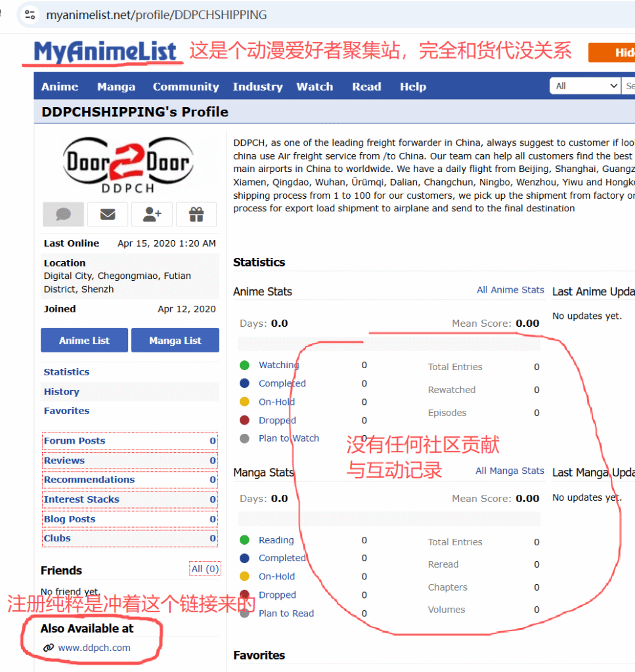635x672 pixels.
Task: Click the green Reading status dot
Action: tap(244, 540)
